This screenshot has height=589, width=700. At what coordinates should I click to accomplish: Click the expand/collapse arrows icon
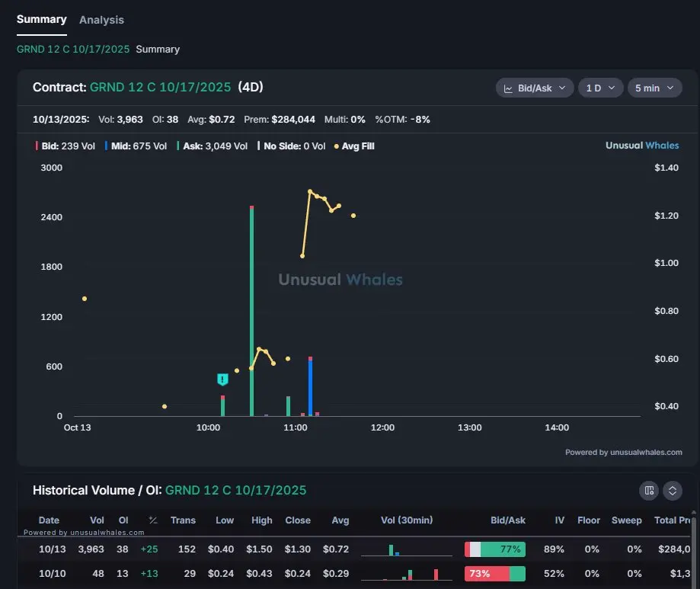[672, 490]
